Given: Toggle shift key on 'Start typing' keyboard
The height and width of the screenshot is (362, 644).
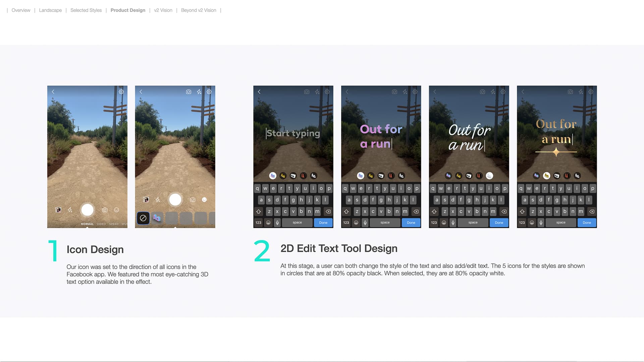Looking at the screenshot, I should point(258,212).
